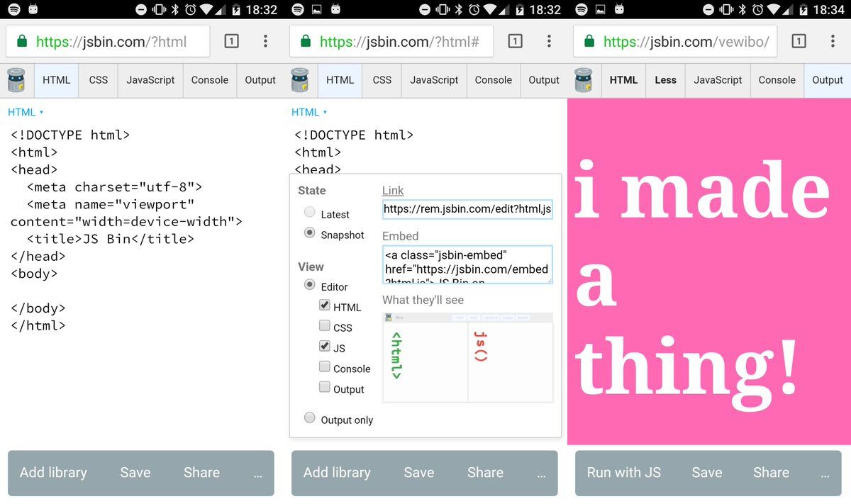The height and width of the screenshot is (504, 851).
Task: Select the Snapshot state radio button
Action: coord(310,233)
